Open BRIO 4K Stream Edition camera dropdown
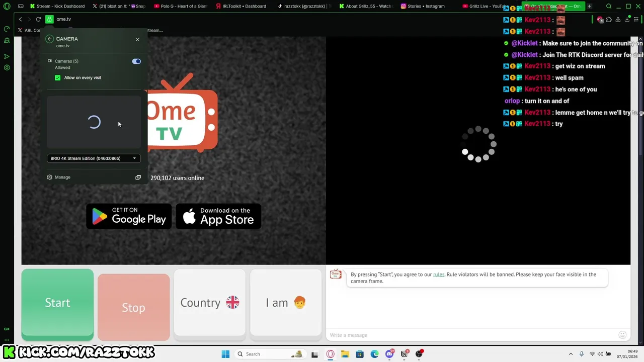 pyautogui.click(x=94, y=158)
